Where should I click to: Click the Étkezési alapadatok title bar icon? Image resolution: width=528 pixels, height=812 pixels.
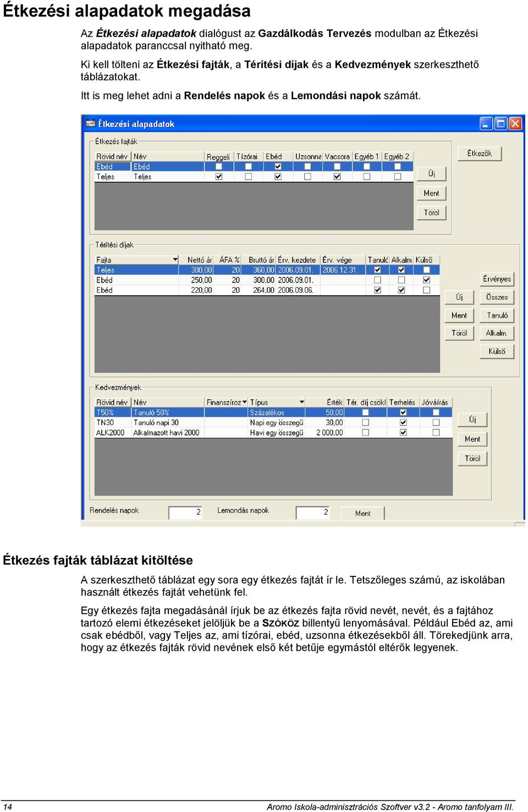(91, 124)
